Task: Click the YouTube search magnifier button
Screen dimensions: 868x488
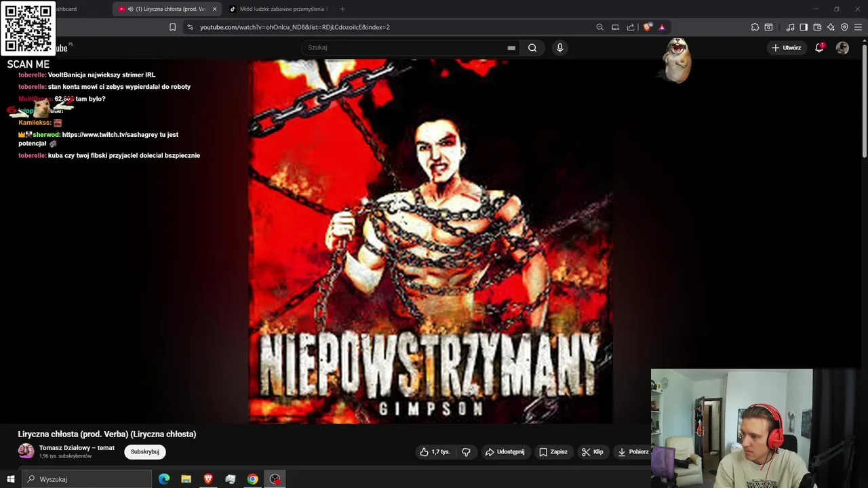Action: (x=532, y=47)
